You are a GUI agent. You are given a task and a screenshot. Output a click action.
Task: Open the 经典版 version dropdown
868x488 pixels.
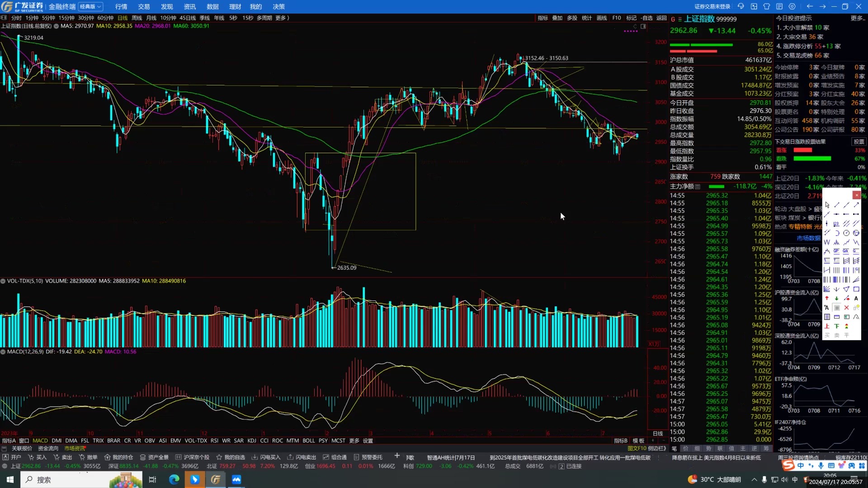(91, 6)
